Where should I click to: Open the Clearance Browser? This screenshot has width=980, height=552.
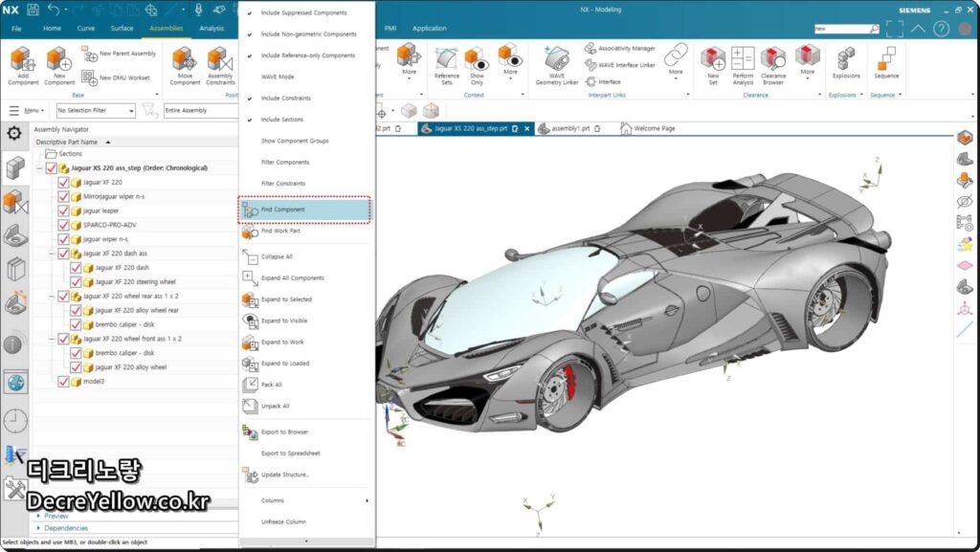[773, 58]
